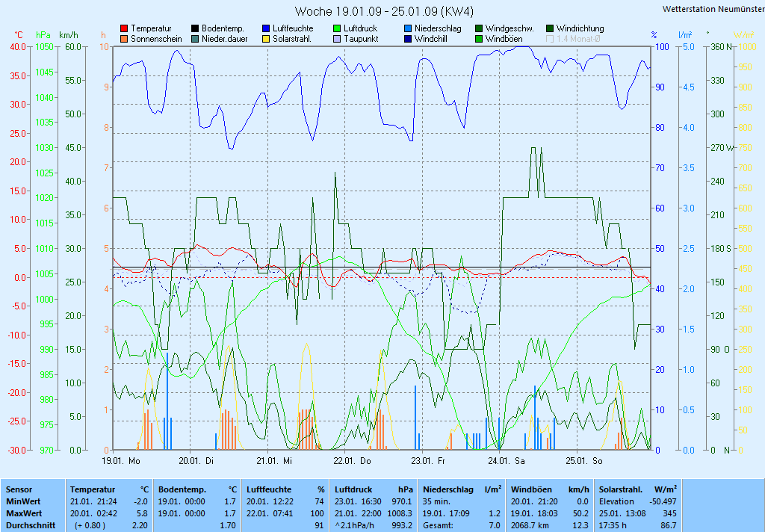Click the '17:35 h' sunshine duration value

(x=613, y=526)
